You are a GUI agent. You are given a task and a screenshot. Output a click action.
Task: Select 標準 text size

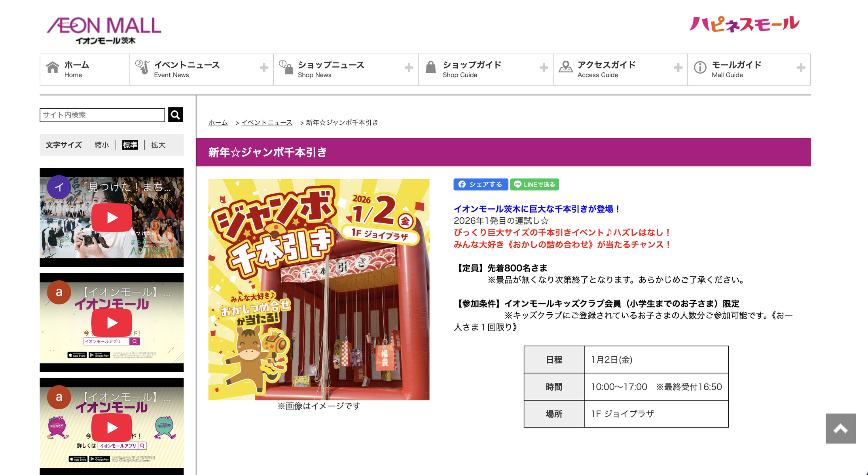click(x=130, y=145)
